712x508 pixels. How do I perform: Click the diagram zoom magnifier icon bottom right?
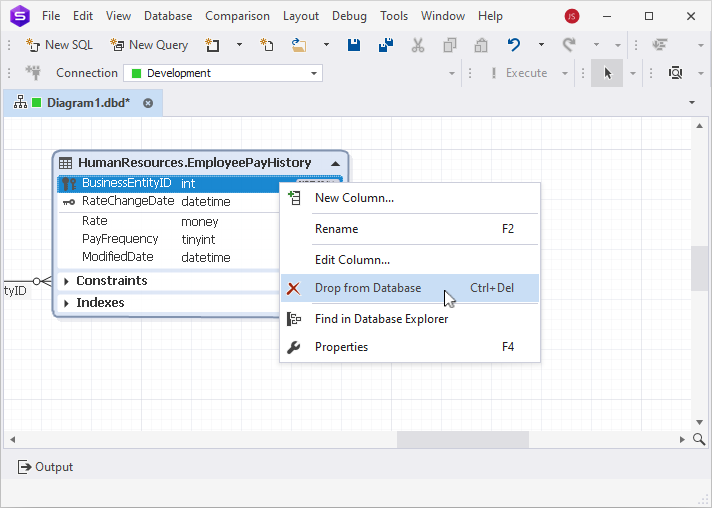tap(699, 439)
